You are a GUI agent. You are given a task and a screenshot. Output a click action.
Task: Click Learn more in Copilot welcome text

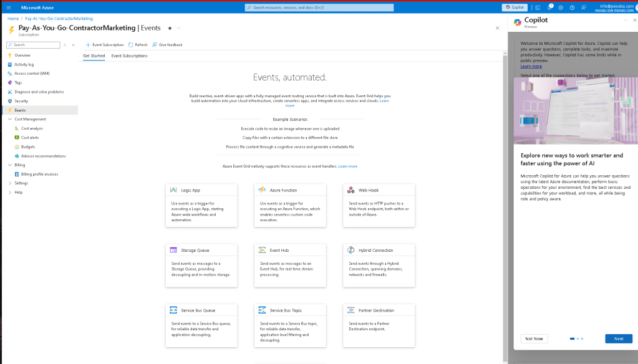point(531,66)
